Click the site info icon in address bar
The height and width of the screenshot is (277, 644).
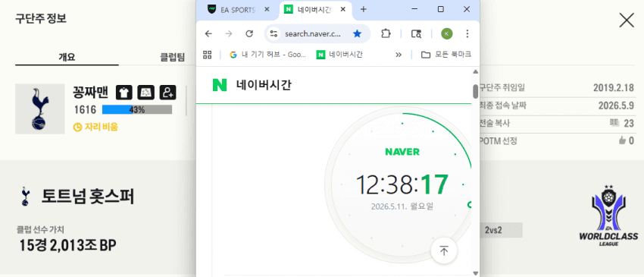(x=274, y=33)
